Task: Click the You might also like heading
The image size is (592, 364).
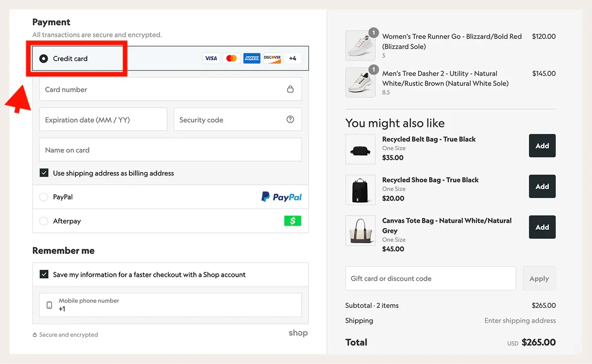Action: 395,123
